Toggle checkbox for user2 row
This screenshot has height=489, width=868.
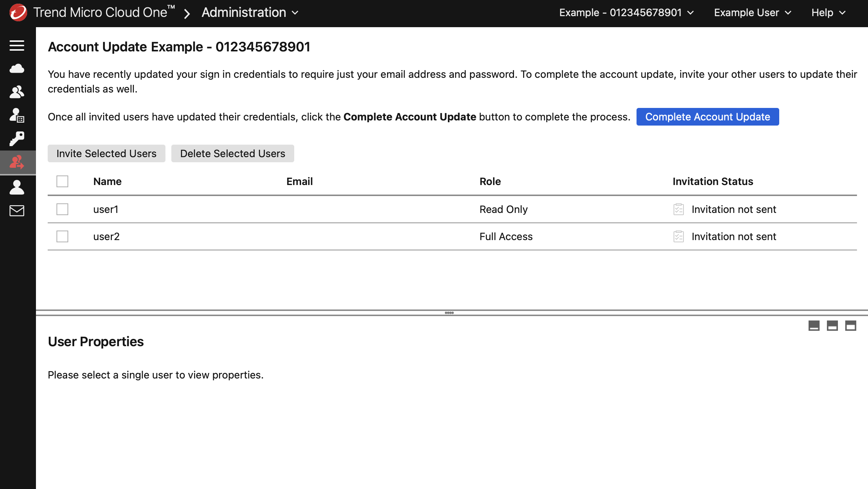pyautogui.click(x=63, y=236)
